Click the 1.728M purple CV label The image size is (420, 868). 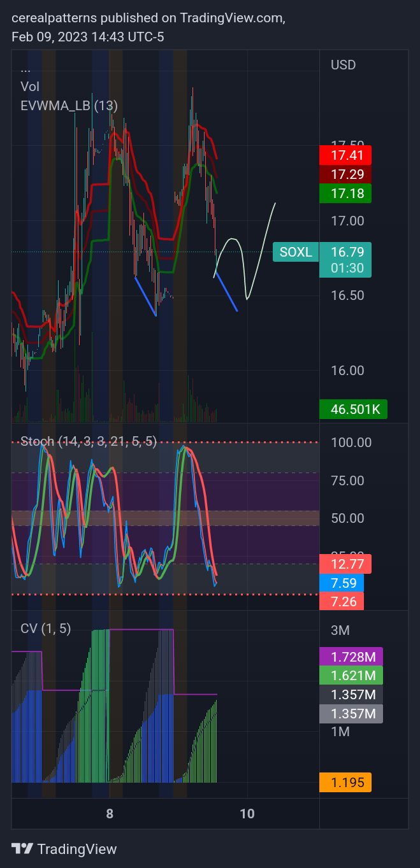[351, 657]
